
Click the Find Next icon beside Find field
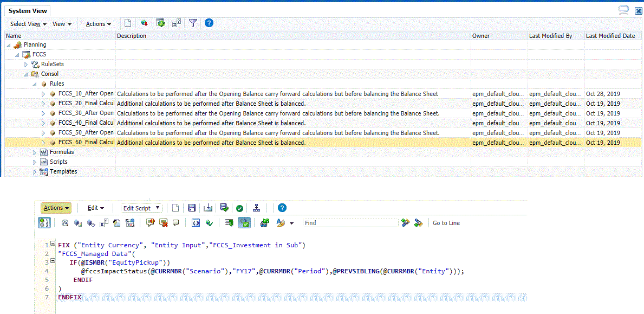click(x=406, y=223)
